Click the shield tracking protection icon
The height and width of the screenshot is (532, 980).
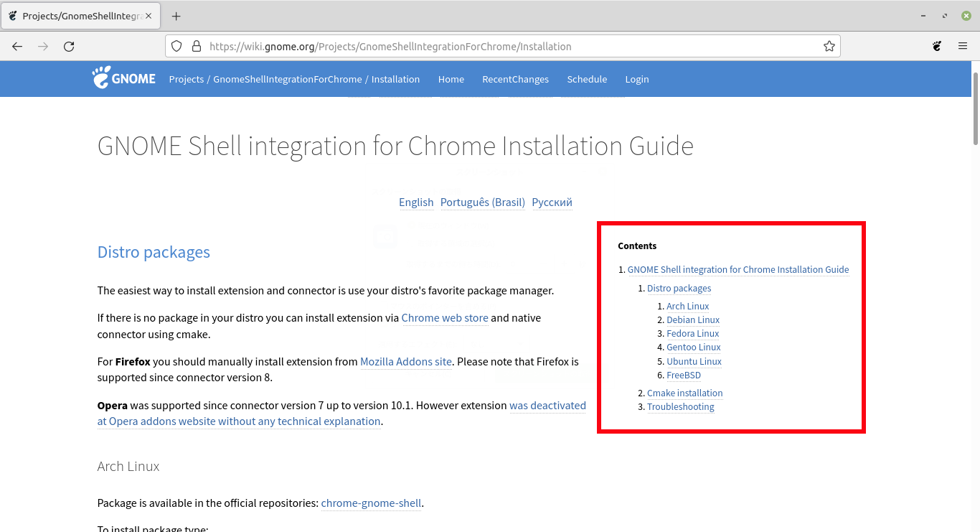177,46
